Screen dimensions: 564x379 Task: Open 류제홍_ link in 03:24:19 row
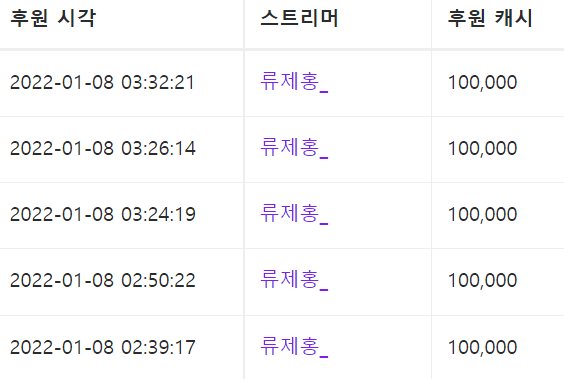click(x=294, y=214)
